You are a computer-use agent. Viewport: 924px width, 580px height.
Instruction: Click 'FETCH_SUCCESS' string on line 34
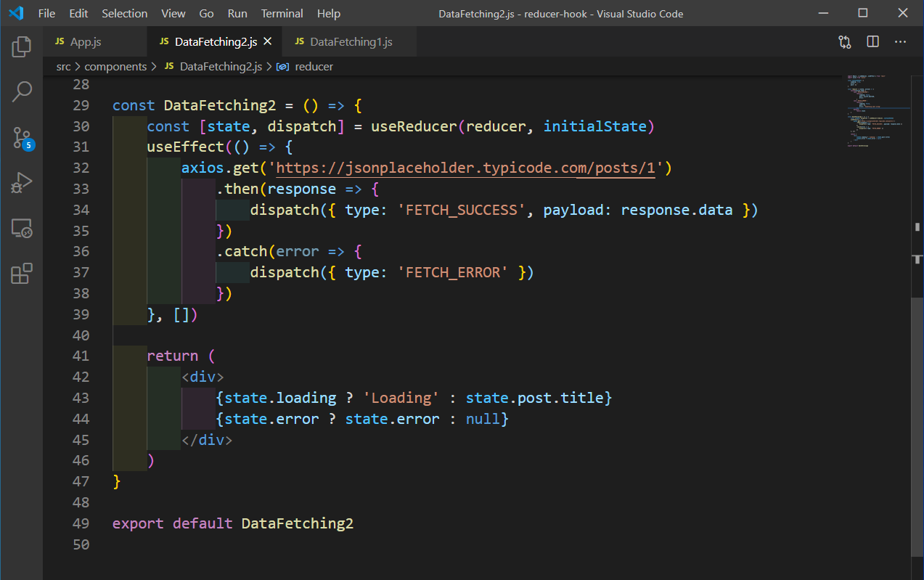pyautogui.click(x=461, y=211)
